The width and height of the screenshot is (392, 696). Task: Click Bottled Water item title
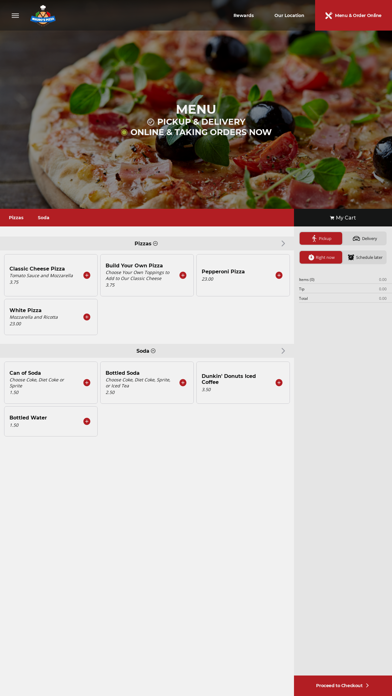[28, 418]
